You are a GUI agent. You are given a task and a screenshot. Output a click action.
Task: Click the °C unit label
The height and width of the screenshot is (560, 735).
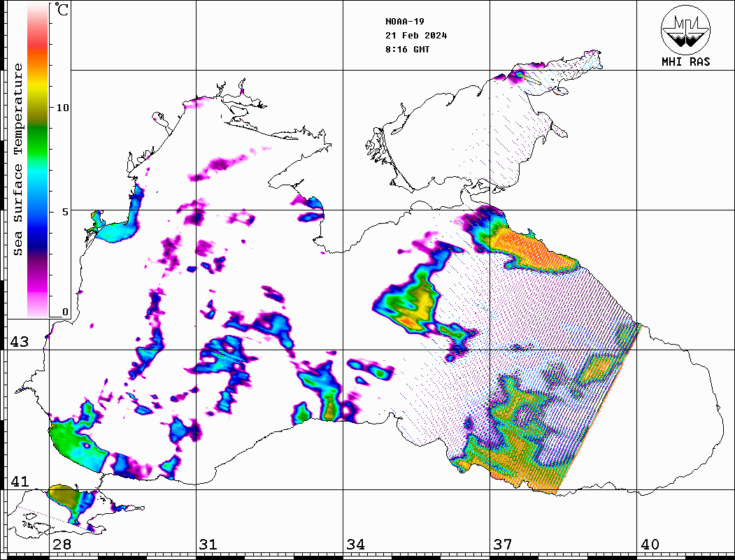pyautogui.click(x=62, y=9)
